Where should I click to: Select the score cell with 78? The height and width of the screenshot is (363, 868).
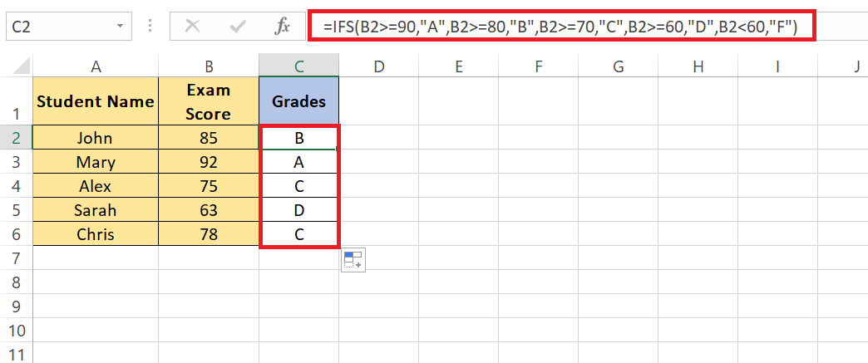click(209, 234)
